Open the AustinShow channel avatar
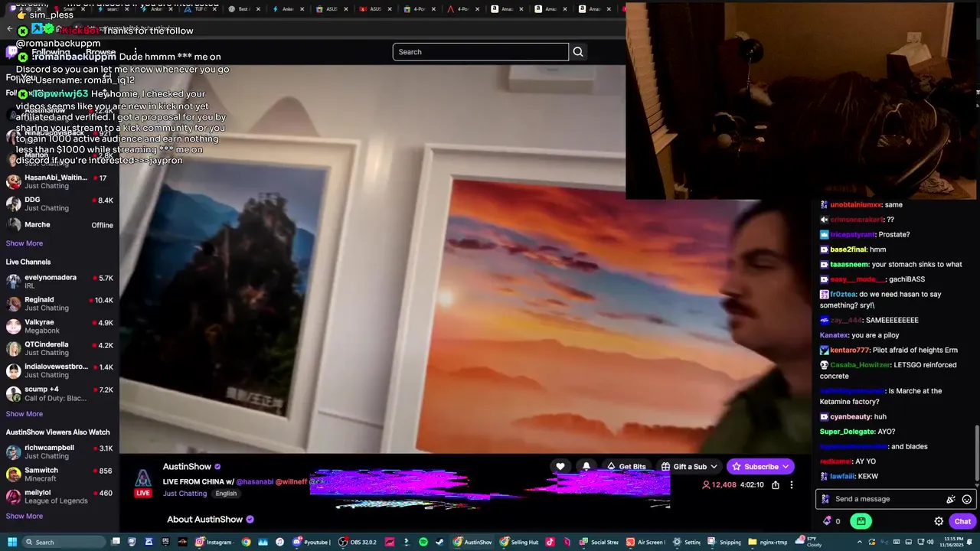 pyautogui.click(x=143, y=480)
